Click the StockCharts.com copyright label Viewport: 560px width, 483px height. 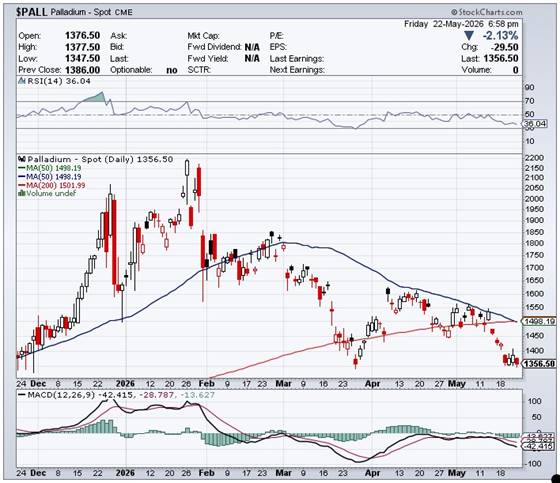[486, 12]
